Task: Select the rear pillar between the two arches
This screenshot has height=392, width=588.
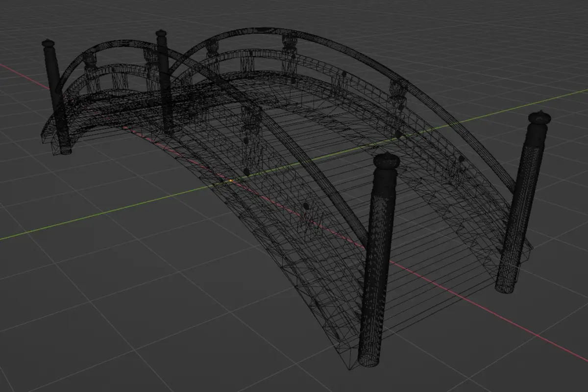Action: point(165,81)
